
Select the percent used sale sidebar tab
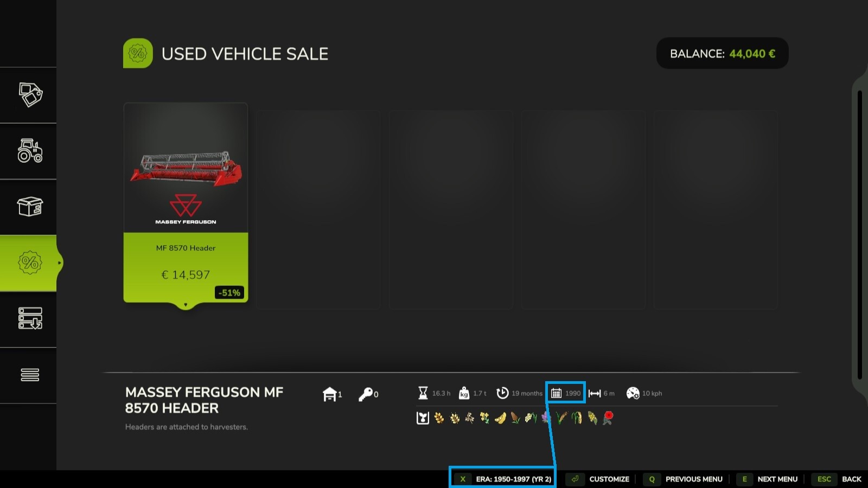[30, 263]
